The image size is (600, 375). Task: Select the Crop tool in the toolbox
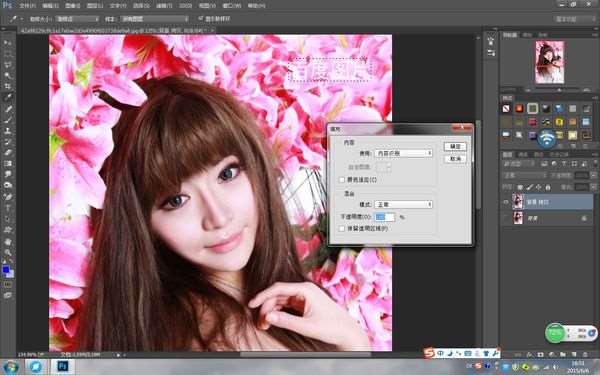click(x=7, y=86)
